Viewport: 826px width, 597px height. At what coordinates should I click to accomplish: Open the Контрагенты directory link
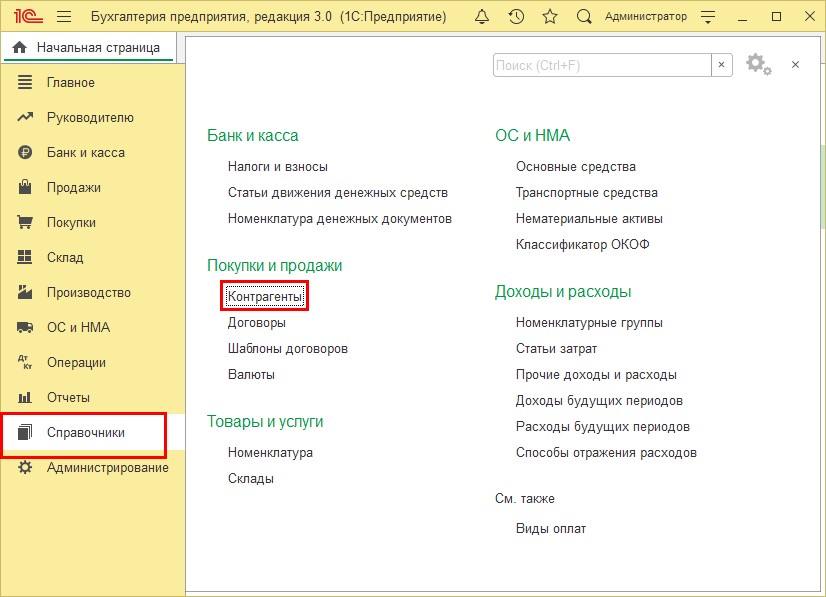click(264, 297)
